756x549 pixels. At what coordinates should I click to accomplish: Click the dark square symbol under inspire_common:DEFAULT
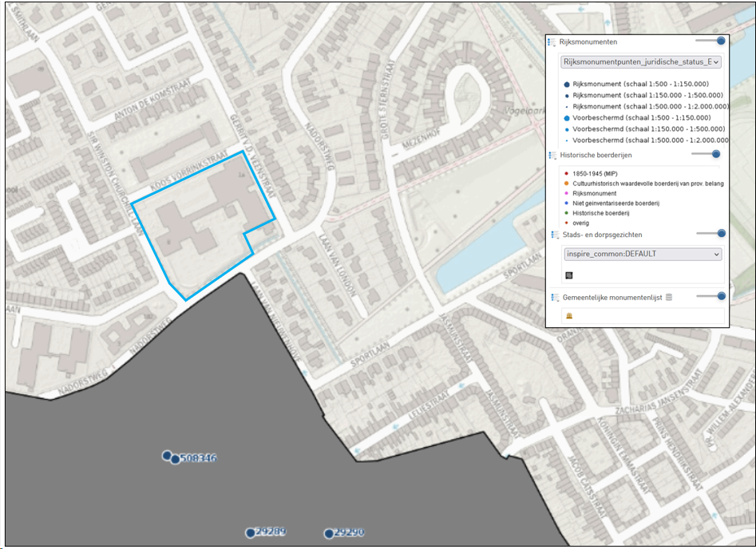point(569,275)
